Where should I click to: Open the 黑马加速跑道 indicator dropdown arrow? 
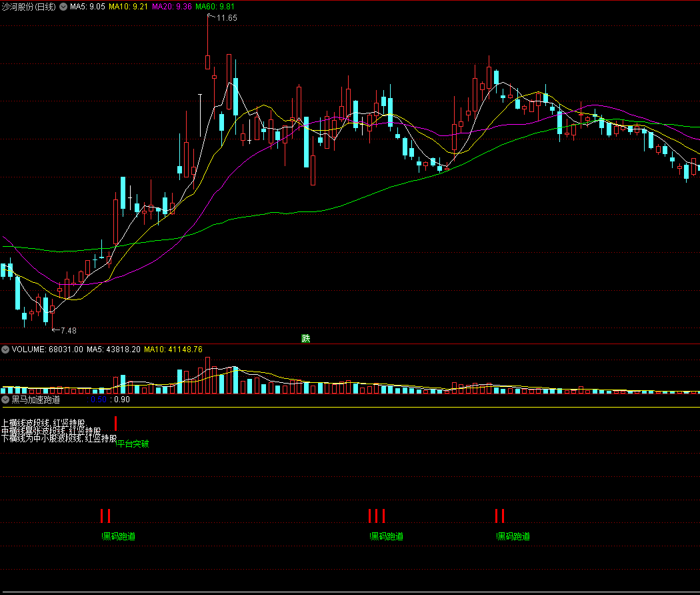[x=5, y=400]
